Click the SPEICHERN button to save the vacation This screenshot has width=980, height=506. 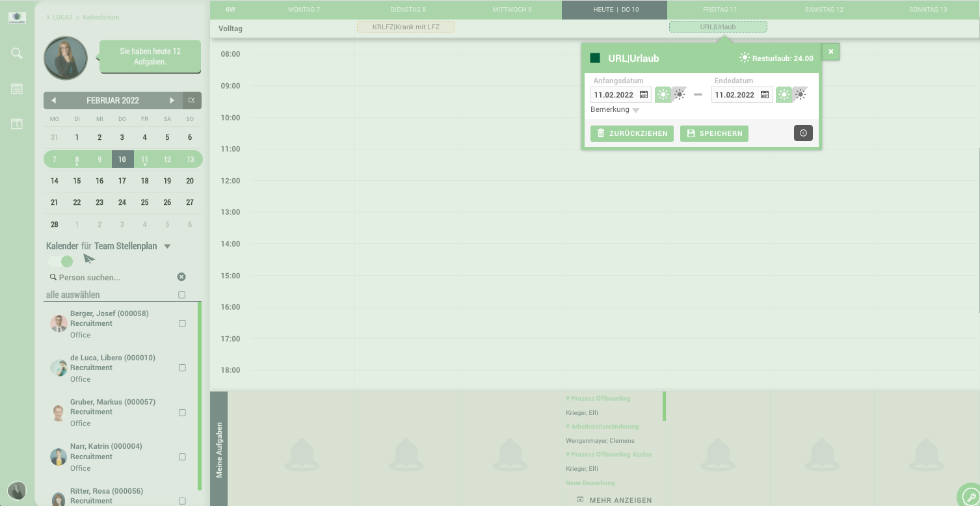pos(714,133)
